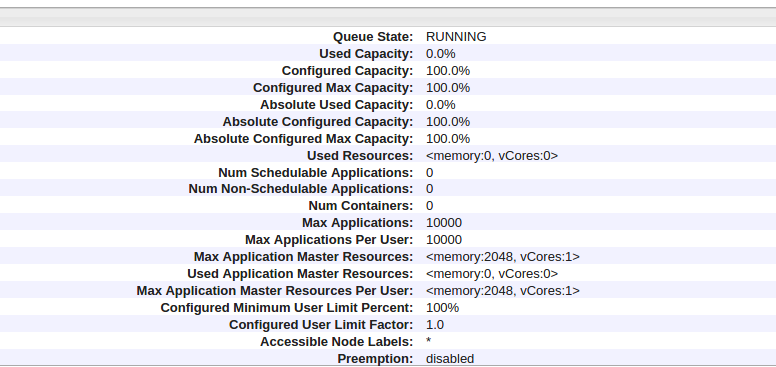Click the 'Absolute Configured Capacity:' label

coord(318,121)
